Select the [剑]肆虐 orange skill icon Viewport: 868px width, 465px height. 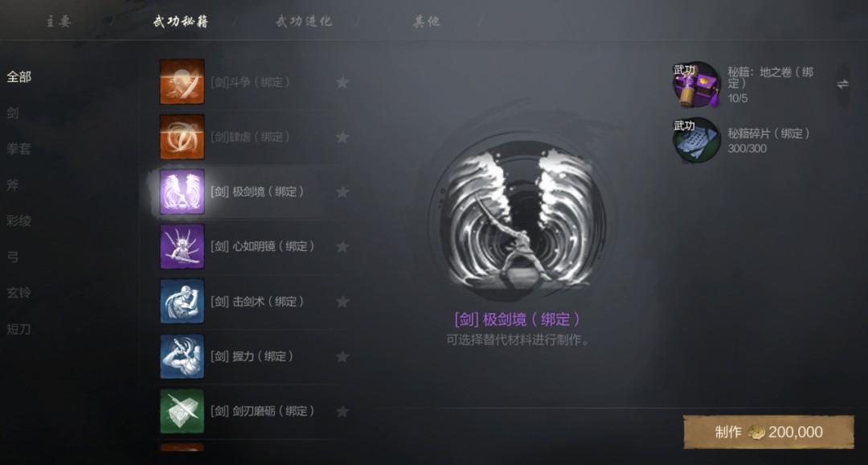[x=182, y=137]
